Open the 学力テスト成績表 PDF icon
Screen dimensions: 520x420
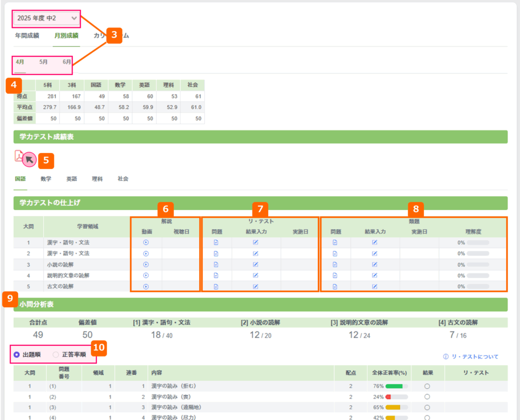pos(19,156)
